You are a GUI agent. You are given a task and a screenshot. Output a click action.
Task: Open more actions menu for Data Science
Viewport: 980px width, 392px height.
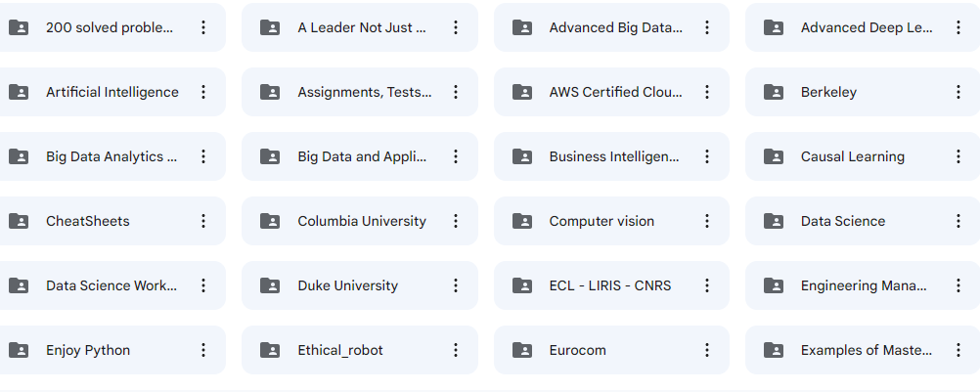(x=958, y=221)
